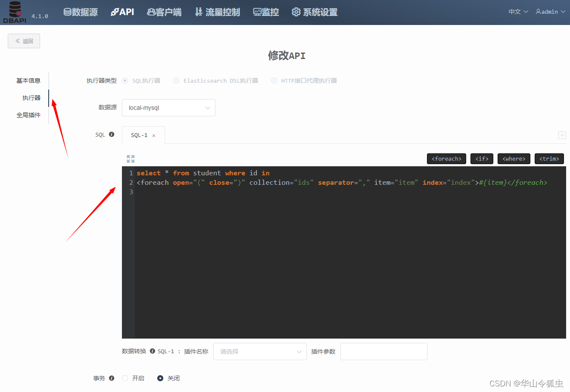570x392 pixels.
Task: Insert a <foreach> tag into the SQL
Action: (446, 159)
